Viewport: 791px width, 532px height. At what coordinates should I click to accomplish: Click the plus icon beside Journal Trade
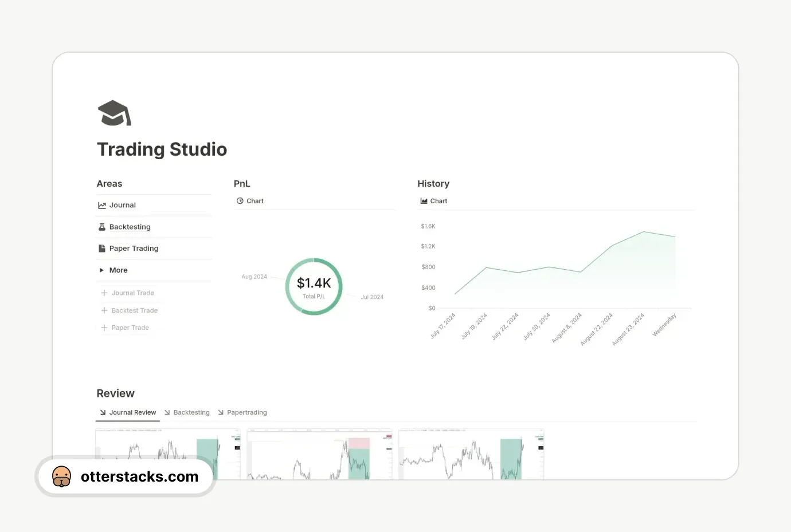(104, 293)
